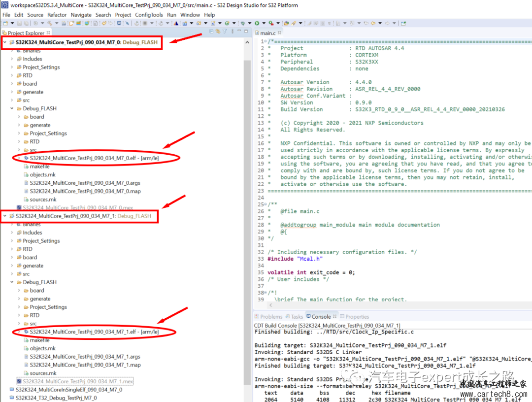This screenshot has width=532, height=402.
Task: Click the New wizard toolbar icon
Action: tap(5, 24)
